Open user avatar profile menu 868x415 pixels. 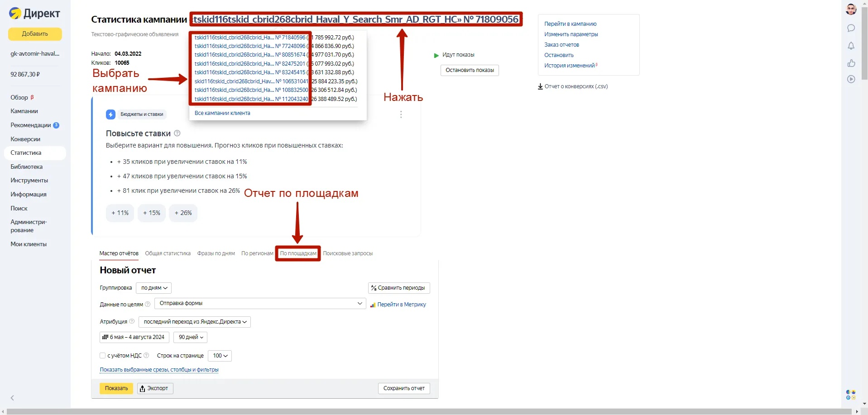(851, 10)
